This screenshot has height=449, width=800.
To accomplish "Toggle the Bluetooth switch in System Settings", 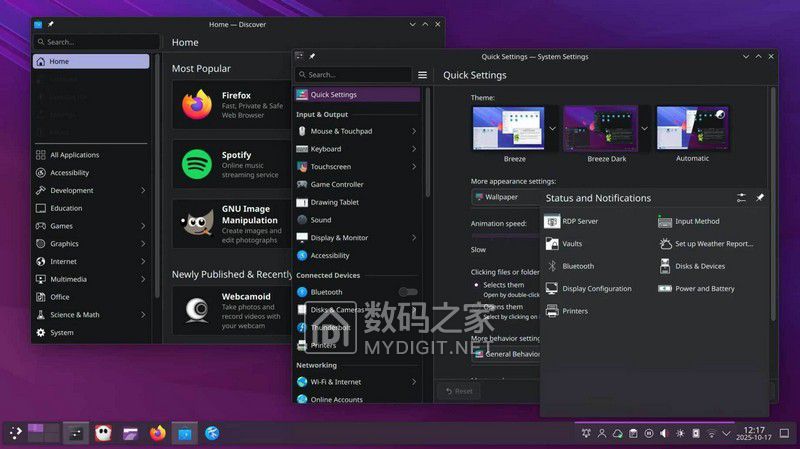I will 408,292.
